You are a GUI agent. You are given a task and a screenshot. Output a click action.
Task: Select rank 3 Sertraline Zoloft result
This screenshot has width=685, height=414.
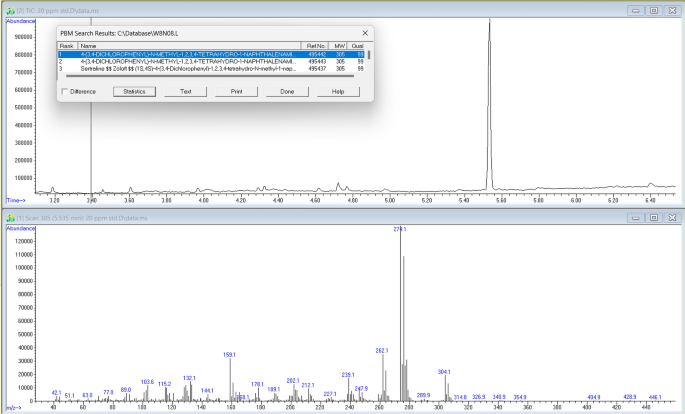[211, 69]
